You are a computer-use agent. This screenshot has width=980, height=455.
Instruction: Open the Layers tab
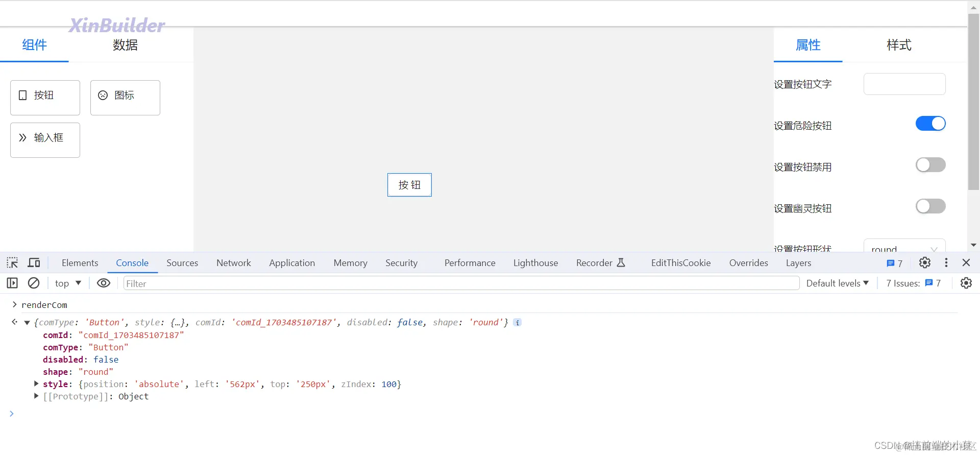[x=798, y=262]
